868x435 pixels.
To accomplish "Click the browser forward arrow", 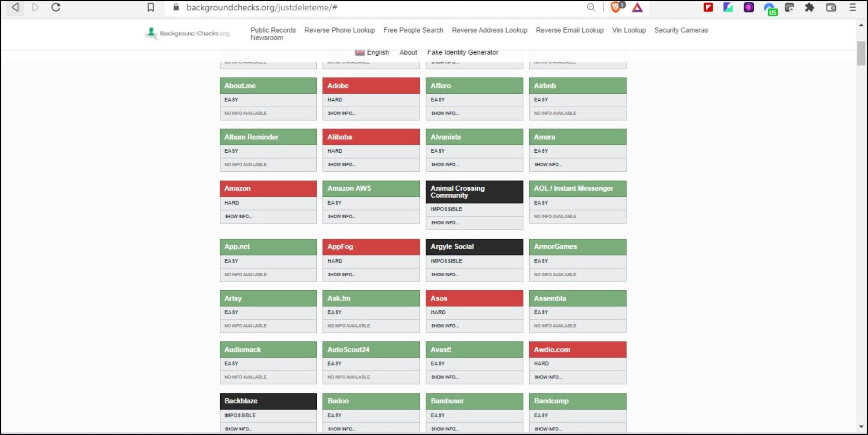I will click(35, 7).
